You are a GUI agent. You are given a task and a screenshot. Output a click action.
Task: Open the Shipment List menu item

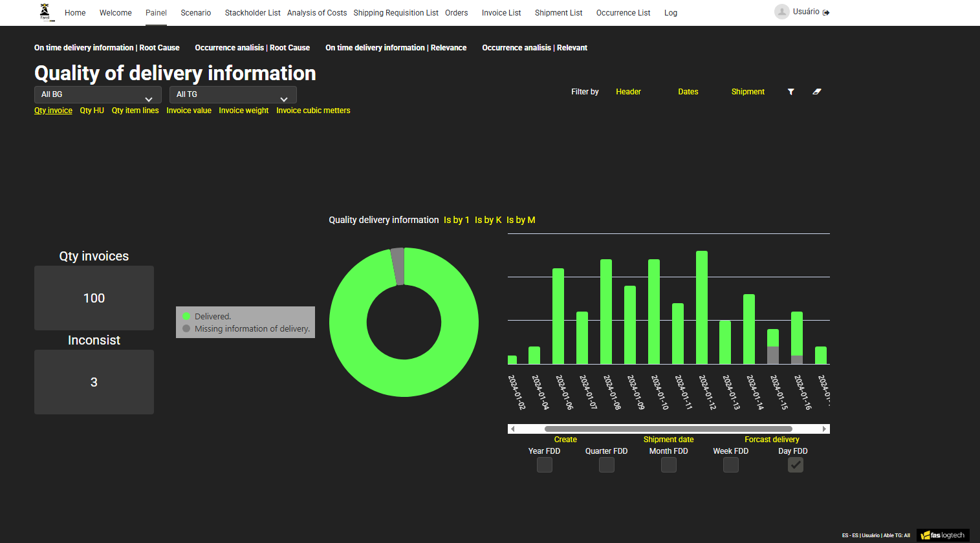pos(558,13)
